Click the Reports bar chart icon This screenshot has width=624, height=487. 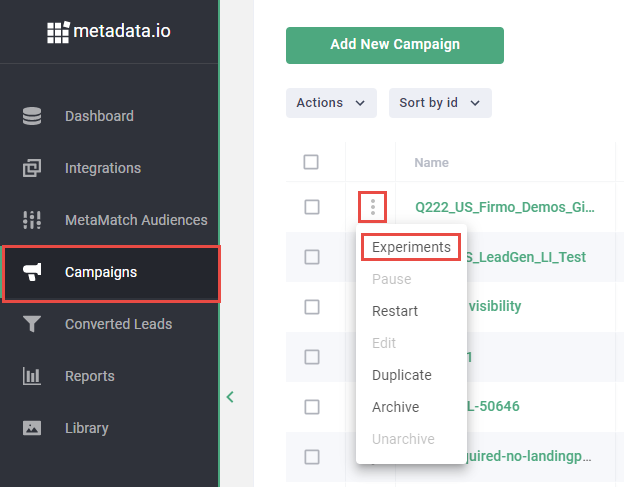point(32,376)
